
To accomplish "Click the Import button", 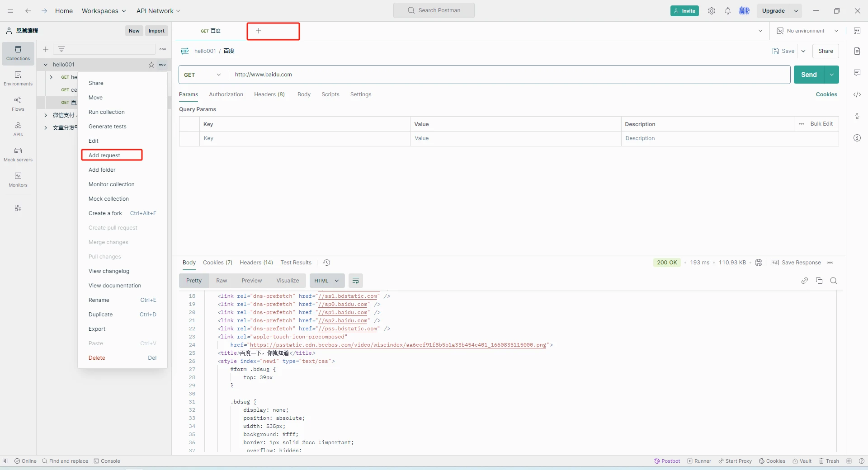I will tap(157, 31).
